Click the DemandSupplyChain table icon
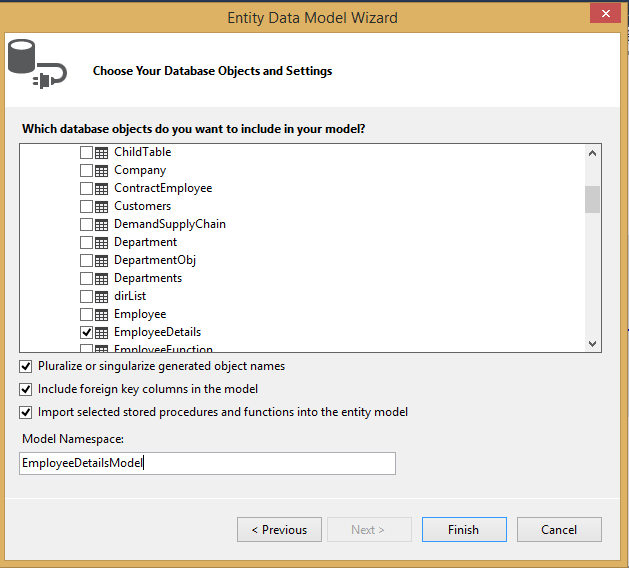Image resolution: width=629 pixels, height=568 pixels. (x=101, y=225)
